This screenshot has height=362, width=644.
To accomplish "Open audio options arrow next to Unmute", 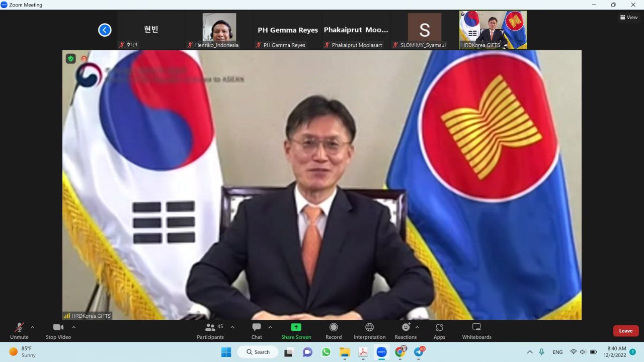I will coord(33,327).
